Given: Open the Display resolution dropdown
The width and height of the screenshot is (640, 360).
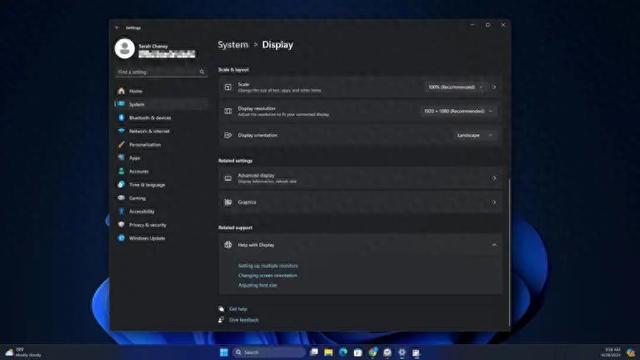Looking at the screenshot, I should [458, 111].
